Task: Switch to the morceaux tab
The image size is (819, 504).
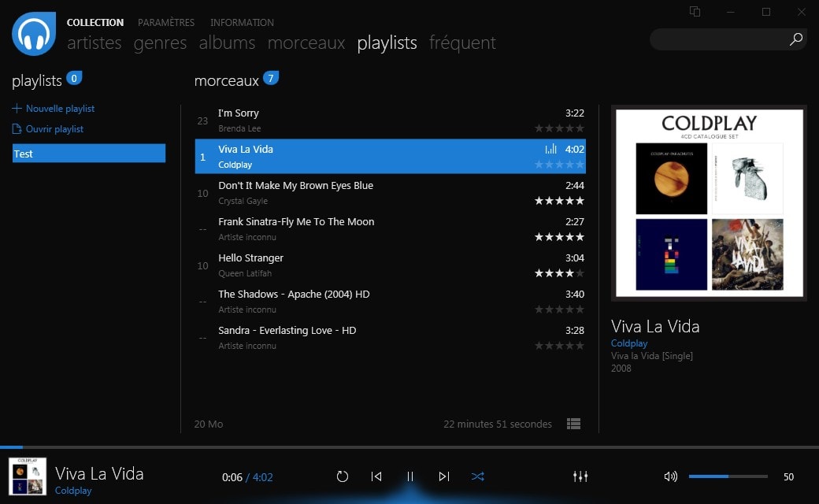Action: coord(306,43)
